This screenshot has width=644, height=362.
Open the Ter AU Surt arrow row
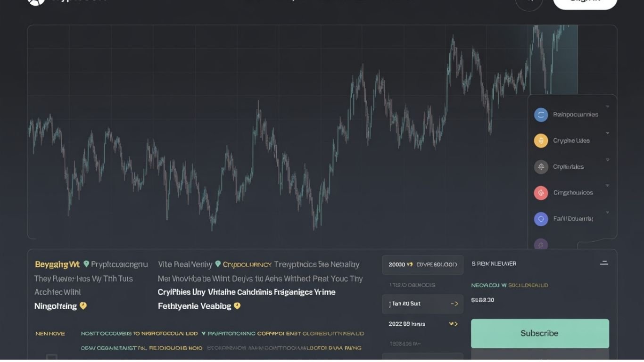[422, 304]
